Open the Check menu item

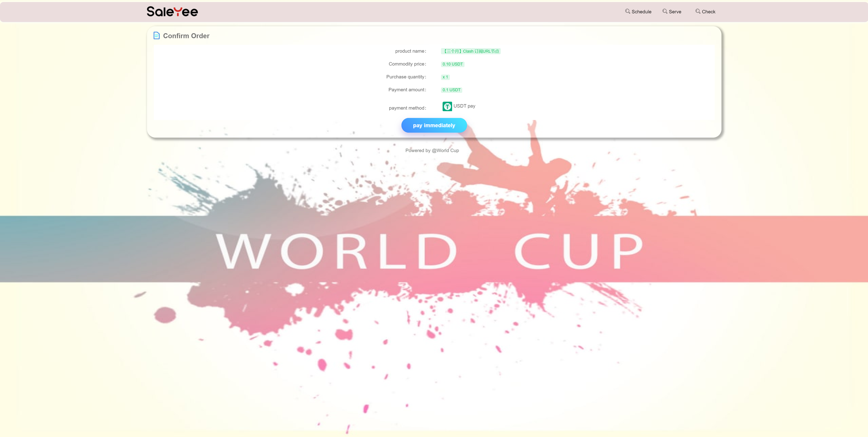coord(708,12)
